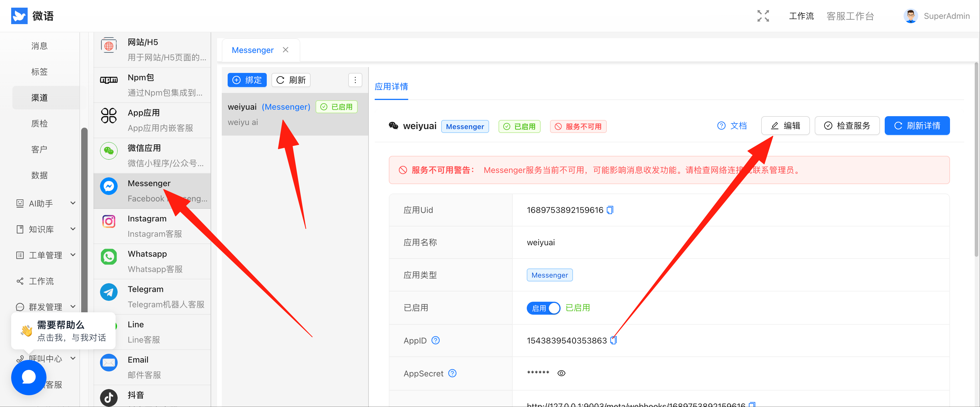Reveal AppSecret with the eye icon

[x=561, y=373]
